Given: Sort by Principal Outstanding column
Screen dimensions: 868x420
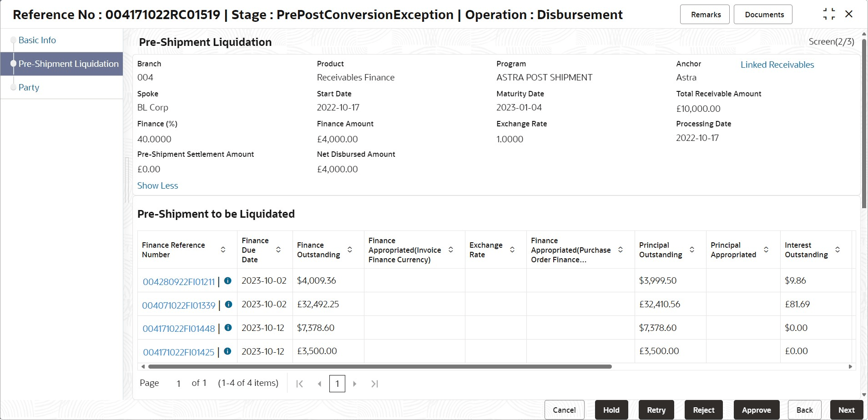Looking at the screenshot, I should [692, 250].
